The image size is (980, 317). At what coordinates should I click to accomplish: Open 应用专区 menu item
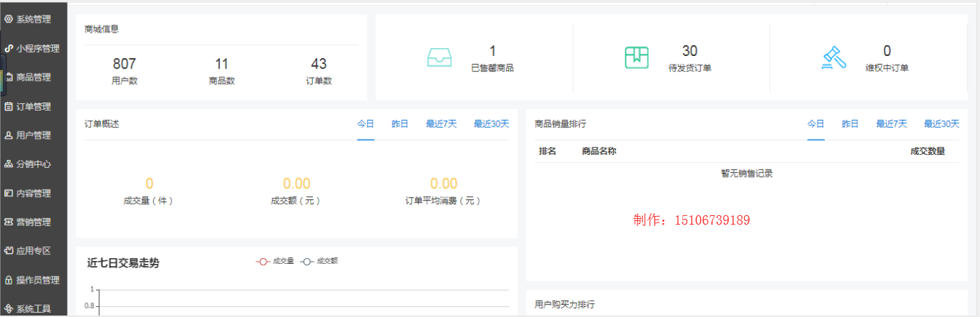click(x=33, y=251)
